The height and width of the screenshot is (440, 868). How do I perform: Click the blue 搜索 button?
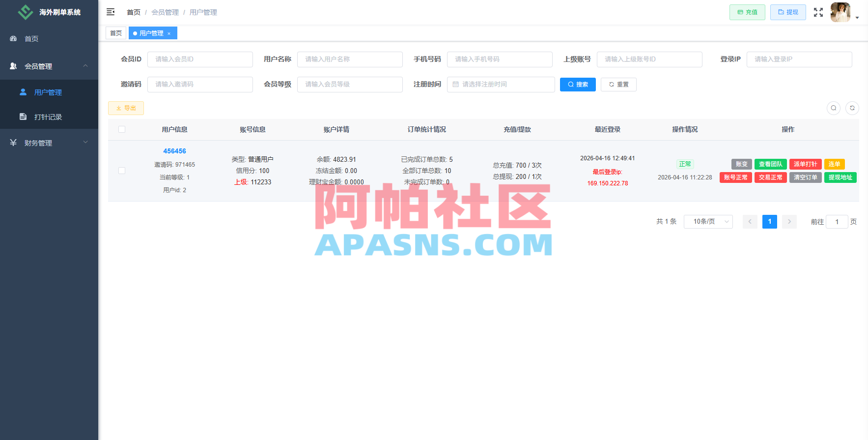(x=578, y=85)
